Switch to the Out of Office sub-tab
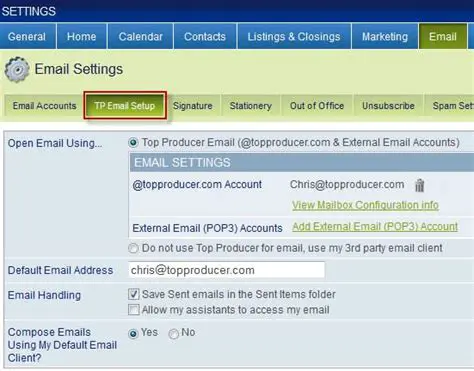 point(317,106)
